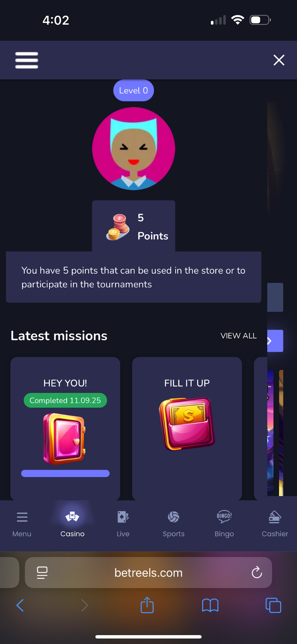This screenshot has height=644, width=297.
Task: Open the hamburger menu in header
Action: coord(27,60)
